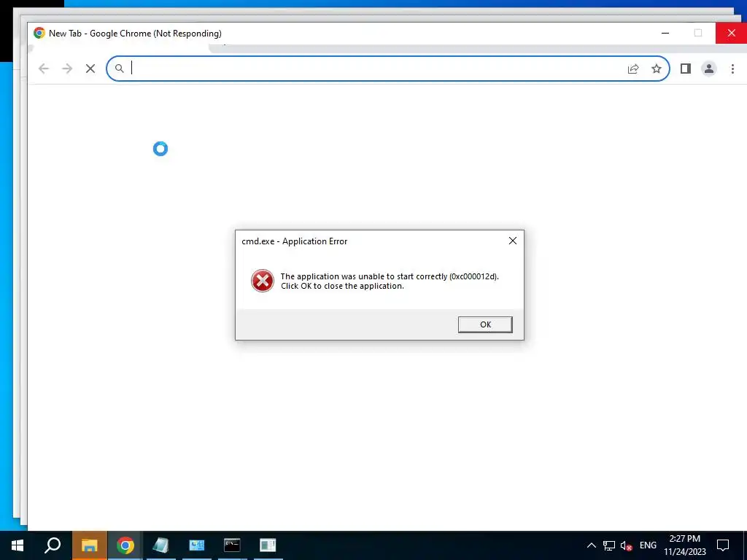
Task: Click the red error icon in dialog
Action: [x=263, y=281]
